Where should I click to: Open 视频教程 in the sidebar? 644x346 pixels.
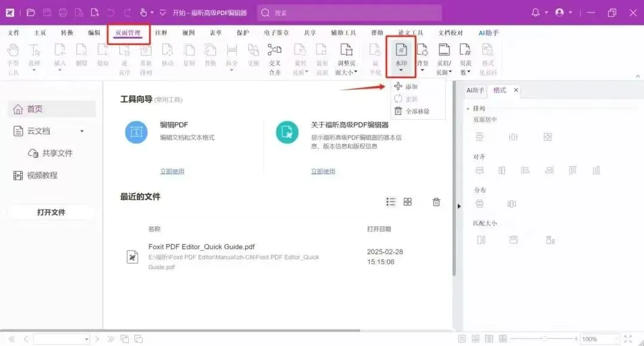(35, 176)
